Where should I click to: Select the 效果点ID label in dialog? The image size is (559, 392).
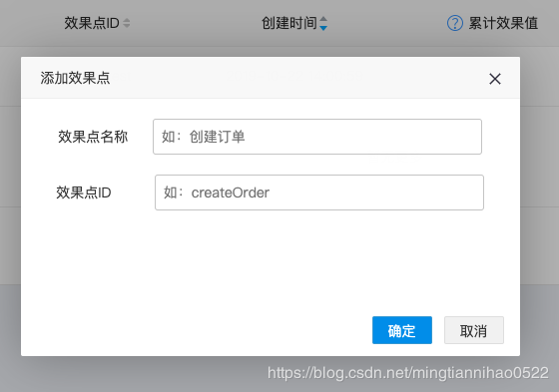84,193
